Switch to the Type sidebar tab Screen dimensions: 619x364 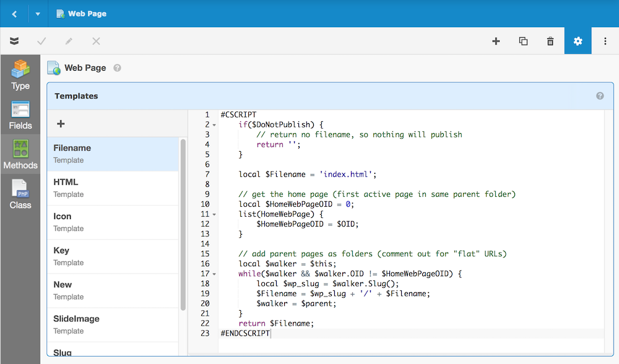tap(20, 75)
